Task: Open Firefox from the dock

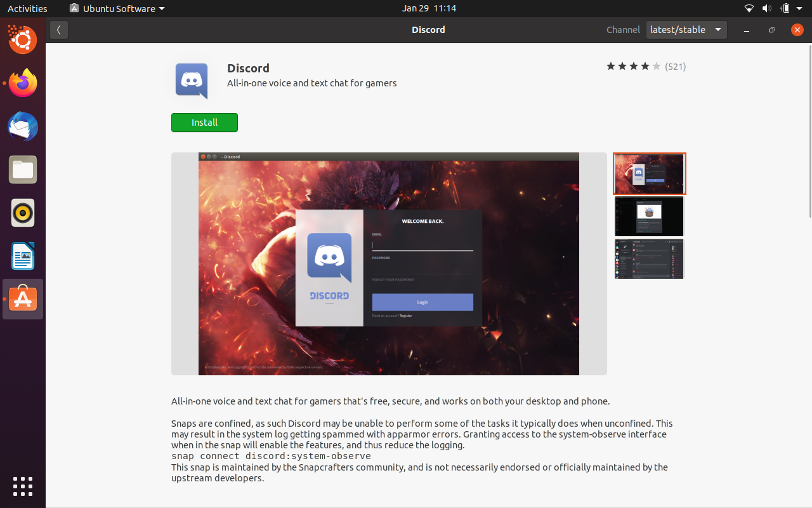Action: [x=22, y=83]
